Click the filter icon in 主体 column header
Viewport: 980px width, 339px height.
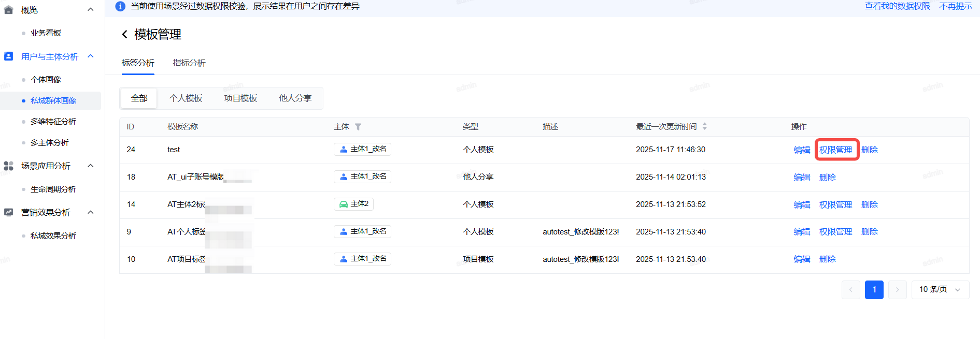[x=358, y=127]
